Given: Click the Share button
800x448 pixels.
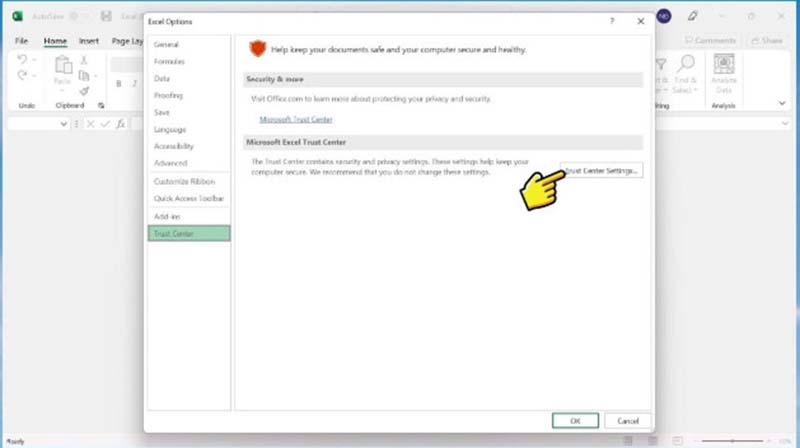Looking at the screenshot, I should [x=767, y=40].
